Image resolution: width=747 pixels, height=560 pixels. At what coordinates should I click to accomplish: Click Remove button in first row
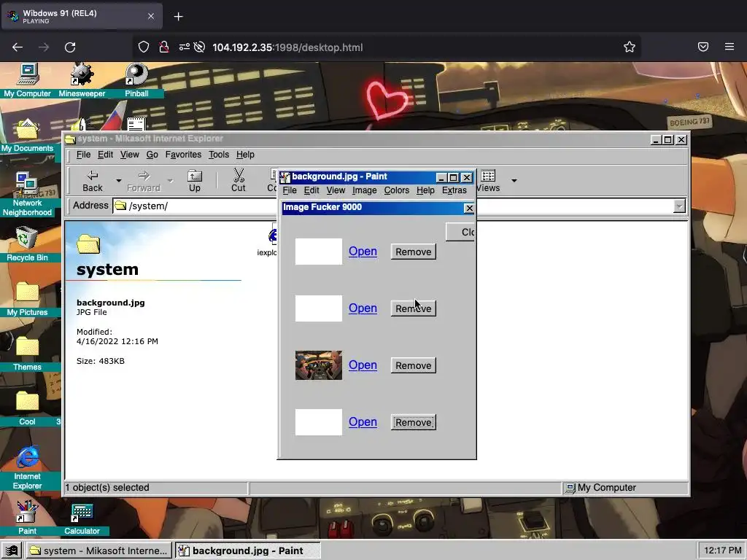413,252
